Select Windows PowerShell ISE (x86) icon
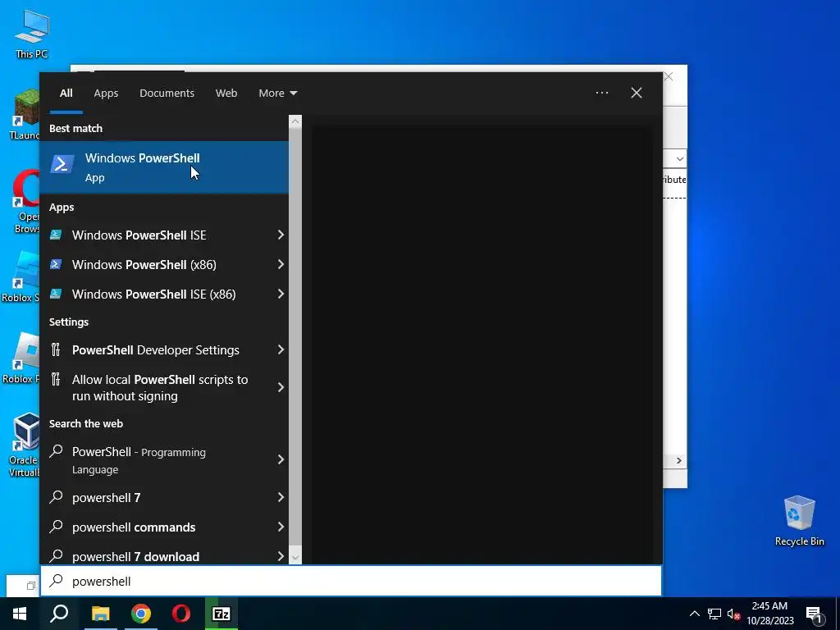The height and width of the screenshot is (630, 840). coord(56,294)
